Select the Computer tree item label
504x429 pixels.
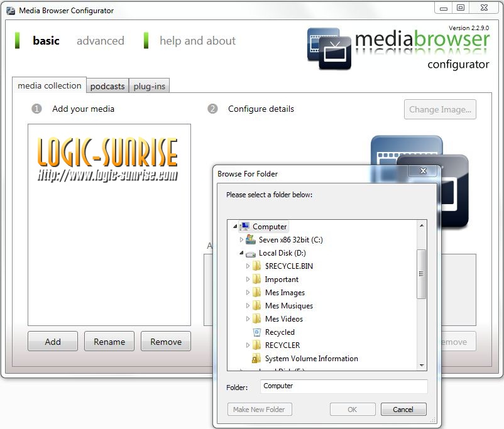(x=270, y=227)
